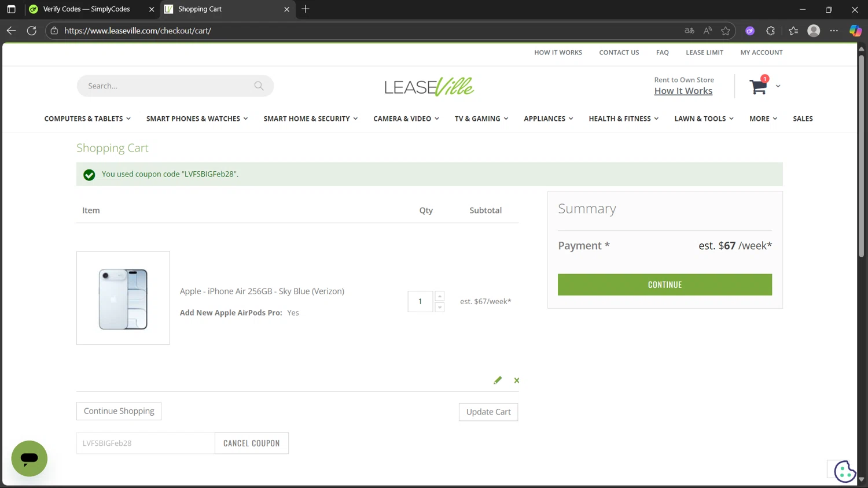868x488 pixels.
Task: Remove iPhone Air item with X icon
Action: pyautogui.click(x=517, y=380)
